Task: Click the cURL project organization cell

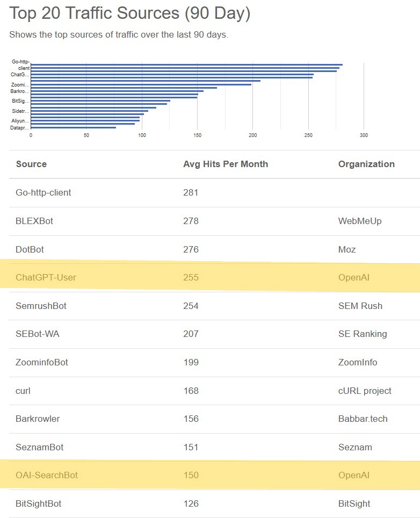Action: click(x=365, y=391)
